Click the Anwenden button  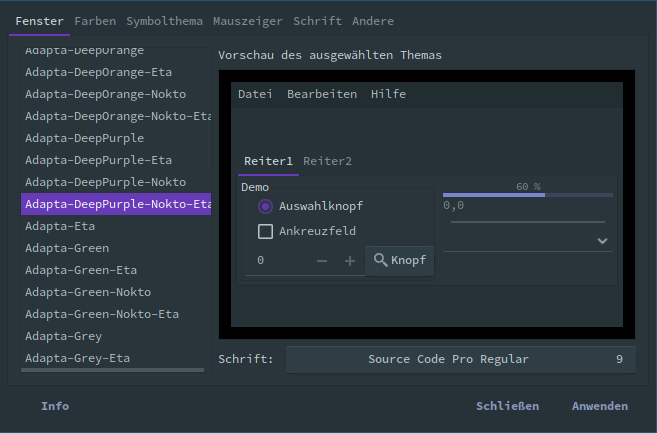(x=600, y=406)
